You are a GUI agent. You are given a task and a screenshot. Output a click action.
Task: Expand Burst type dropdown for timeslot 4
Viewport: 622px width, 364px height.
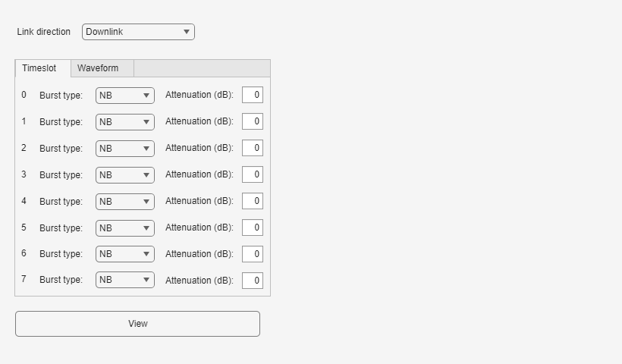click(x=125, y=202)
